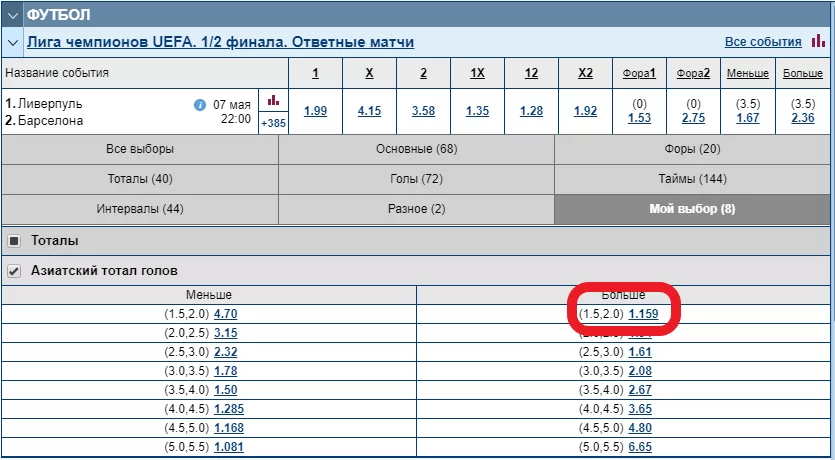Sort by the Фора1 column header
Image resolution: width=835 pixels, height=460 pixels.
[639, 73]
